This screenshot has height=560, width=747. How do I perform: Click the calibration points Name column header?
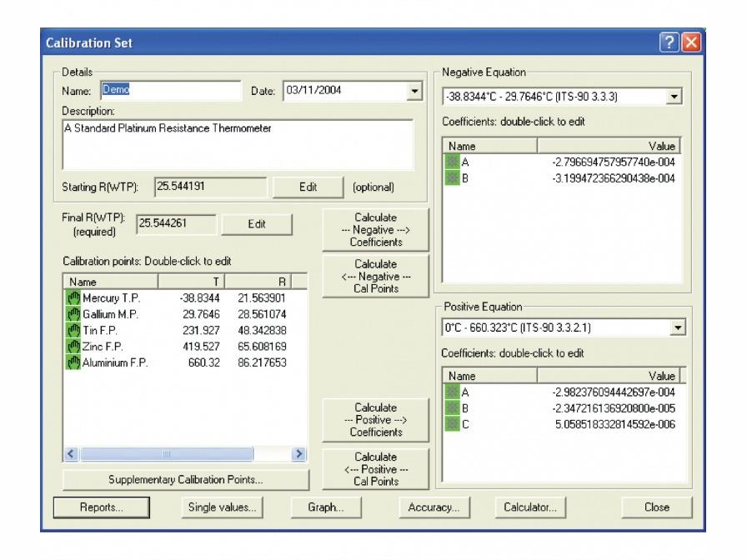click(x=111, y=282)
